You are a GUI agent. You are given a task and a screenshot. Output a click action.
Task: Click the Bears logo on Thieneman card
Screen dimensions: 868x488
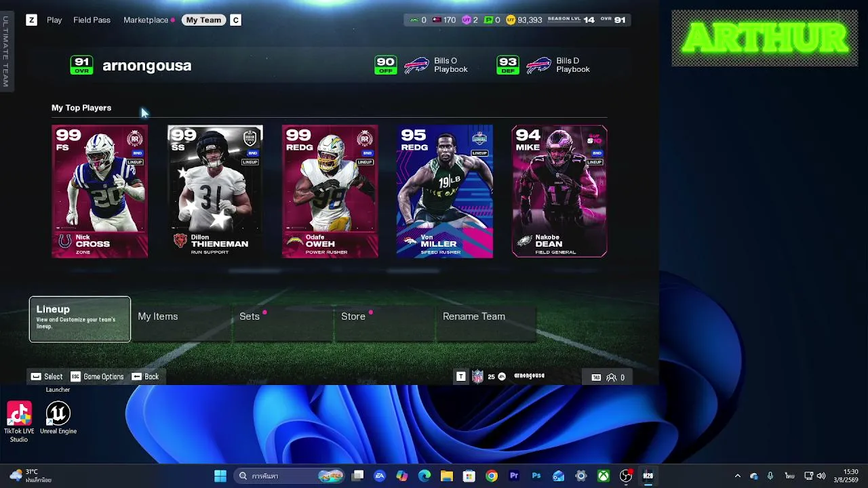(180, 241)
